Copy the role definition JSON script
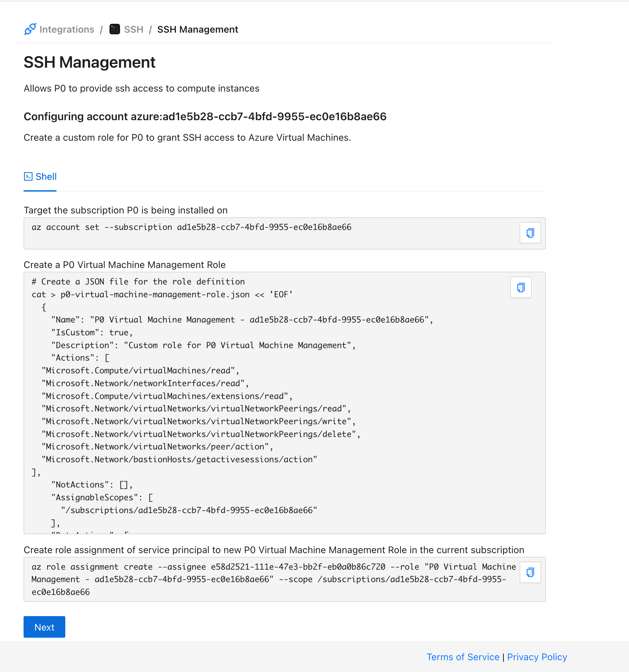 (521, 288)
